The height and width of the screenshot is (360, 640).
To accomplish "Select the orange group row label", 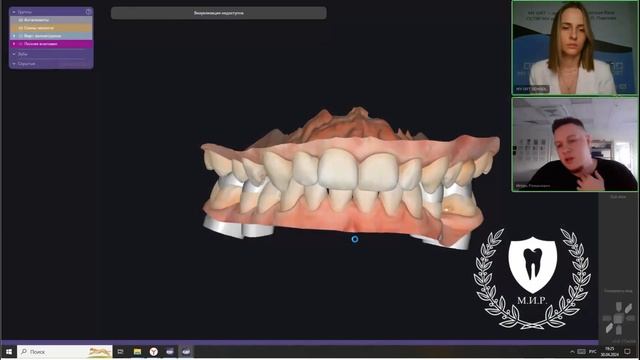I will tap(39, 28).
